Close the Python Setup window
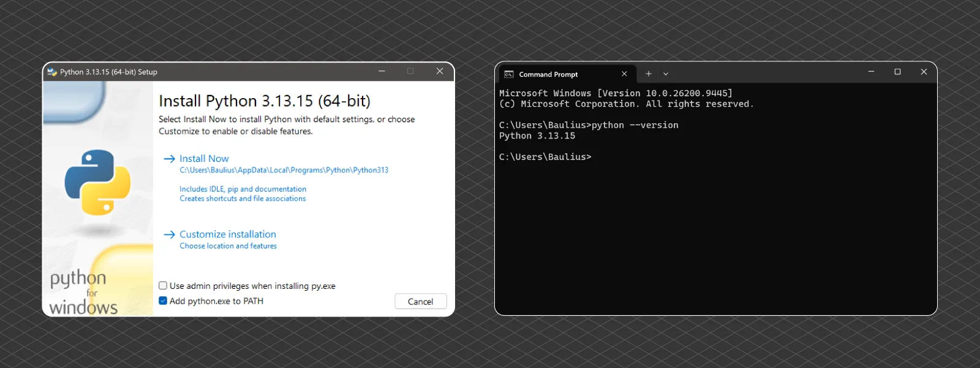This screenshot has width=980, height=368. [440, 71]
